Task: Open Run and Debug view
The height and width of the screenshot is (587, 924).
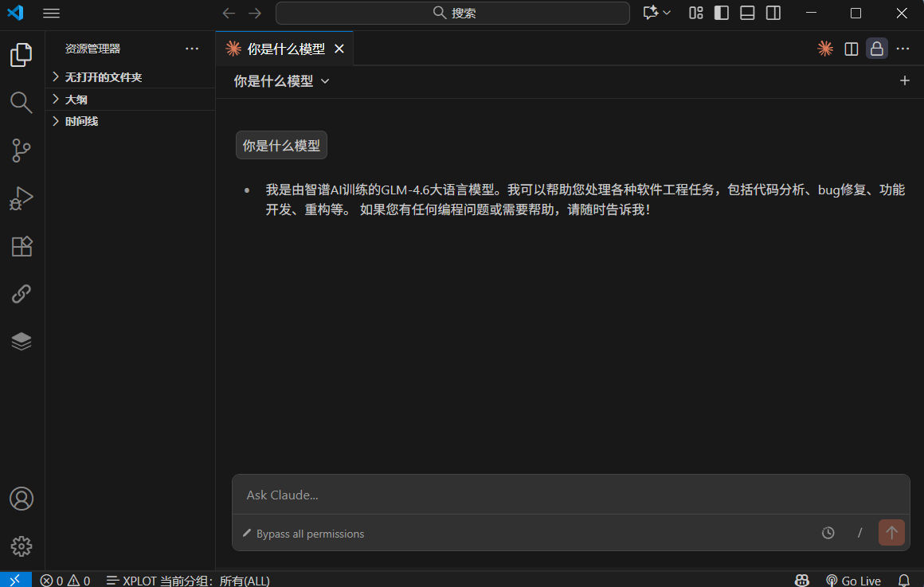Action: [x=22, y=198]
